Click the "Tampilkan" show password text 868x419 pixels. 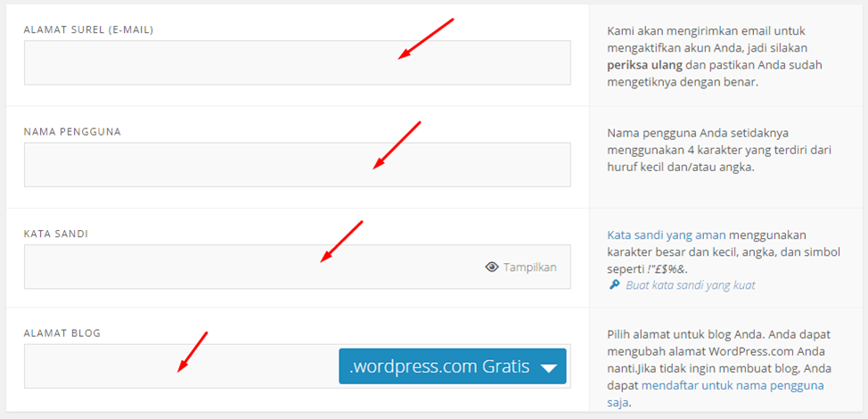530,267
